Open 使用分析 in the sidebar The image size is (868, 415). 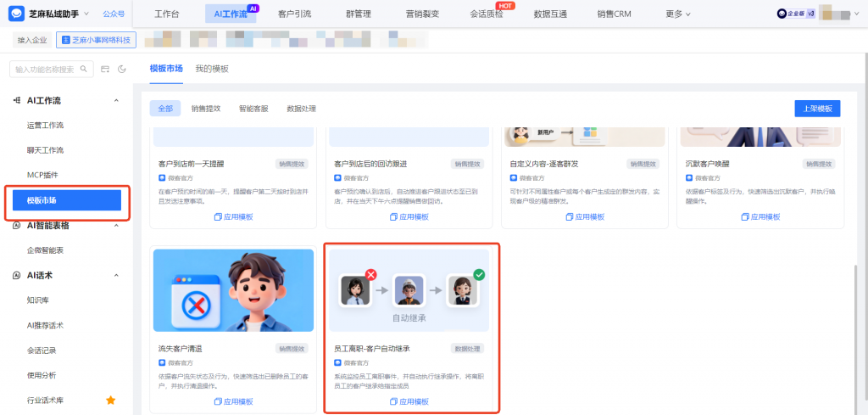click(42, 375)
